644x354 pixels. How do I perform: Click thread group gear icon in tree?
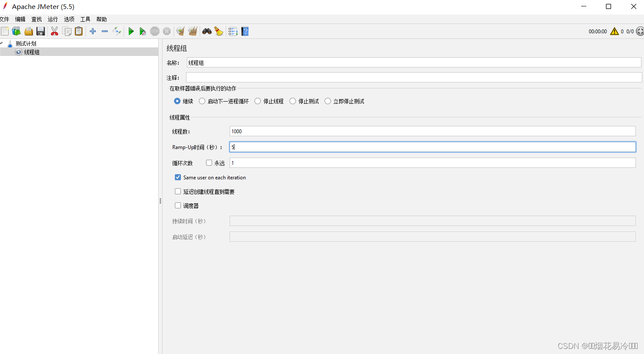pyautogui.click(x=18, y=52)
